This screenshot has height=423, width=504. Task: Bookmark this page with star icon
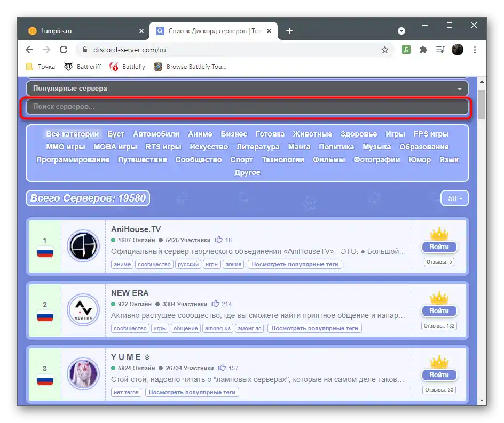[385, 50]
